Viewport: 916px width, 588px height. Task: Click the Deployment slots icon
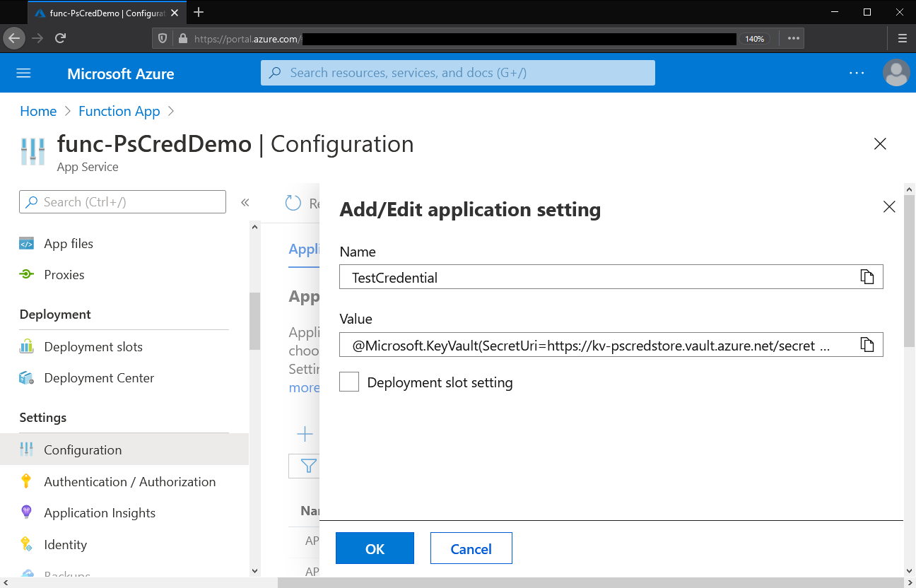point(26,346)
